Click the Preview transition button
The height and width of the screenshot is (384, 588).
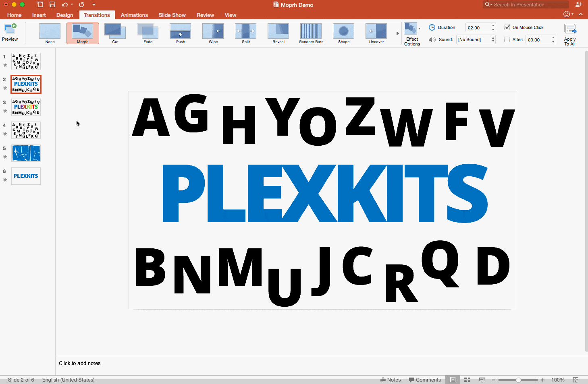point(10,31)
